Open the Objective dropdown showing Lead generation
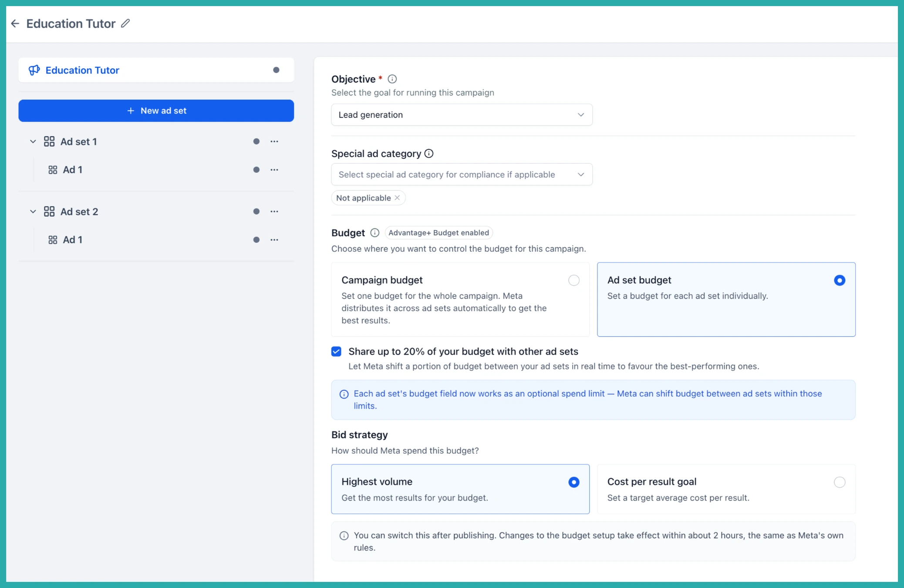 (462, 115)
